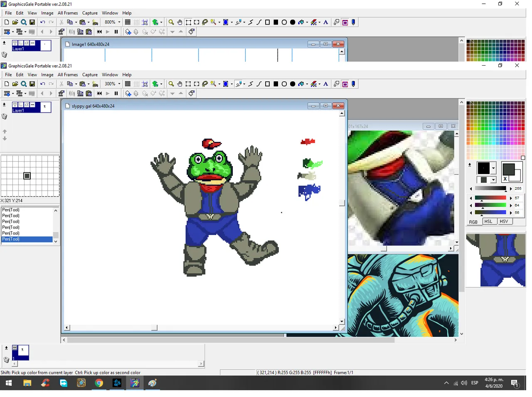Toggle the blue pen icon at front toolbar end
The image size is (532, 397).
(x=353, y=84)
